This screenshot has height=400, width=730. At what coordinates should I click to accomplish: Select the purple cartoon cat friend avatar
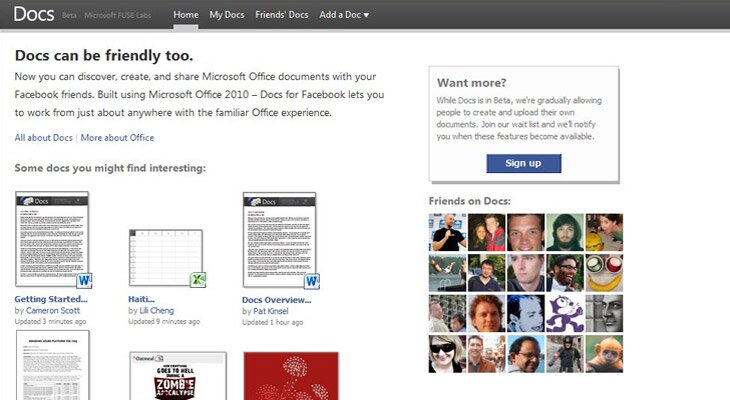[565, 313]
